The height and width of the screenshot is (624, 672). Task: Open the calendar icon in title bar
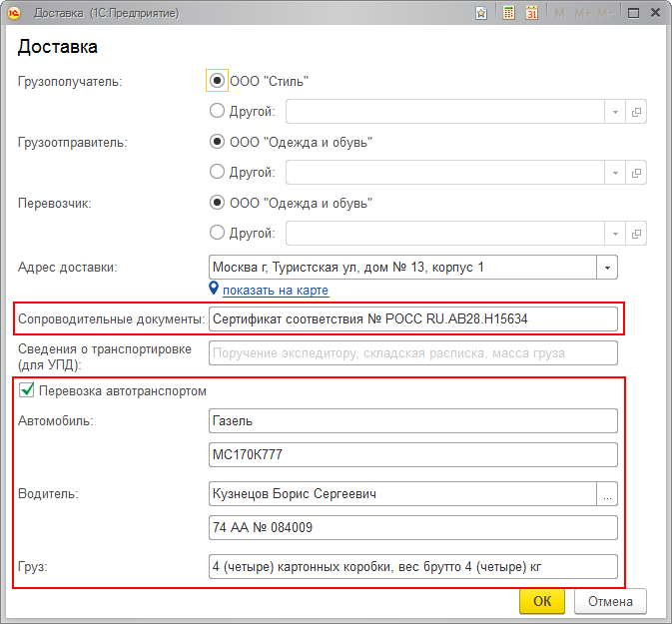pyautogui.click(x=531, y=13)
